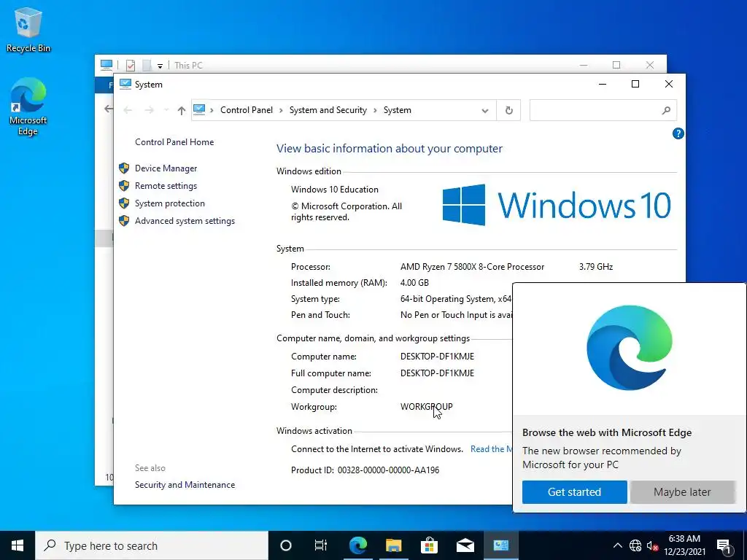Expand chevron after System and Security breadcrumb
This screenshot has height=560, width=747.
[x=376, y=111]
